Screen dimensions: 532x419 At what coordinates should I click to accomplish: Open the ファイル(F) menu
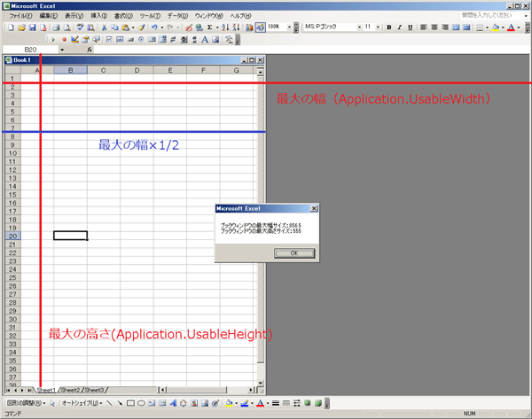click(x=20, y=16)
